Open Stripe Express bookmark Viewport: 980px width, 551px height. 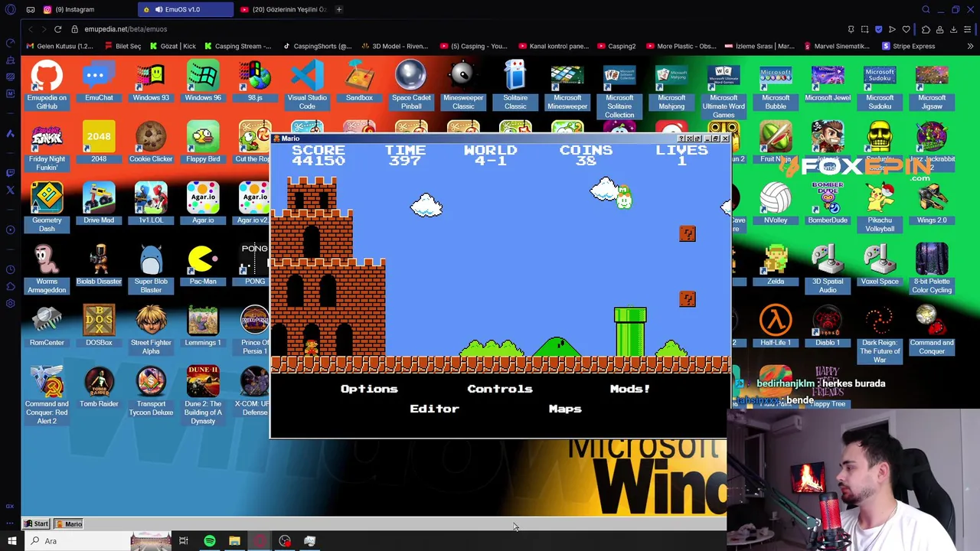[x=908, y=46]
